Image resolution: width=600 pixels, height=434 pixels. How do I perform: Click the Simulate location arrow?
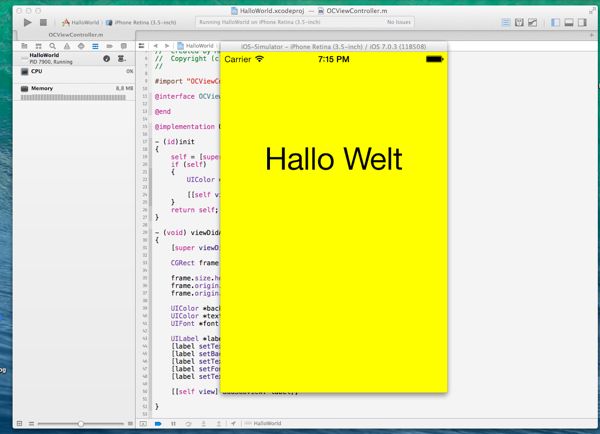click(233, 424)
